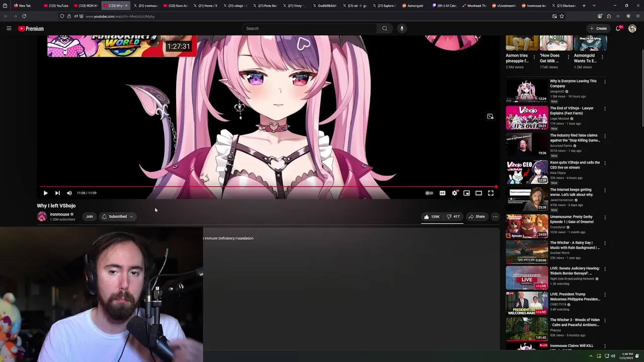644x362 pixels.
Task: Switch to the Wowhead browser tab
Action: [474, 6]
